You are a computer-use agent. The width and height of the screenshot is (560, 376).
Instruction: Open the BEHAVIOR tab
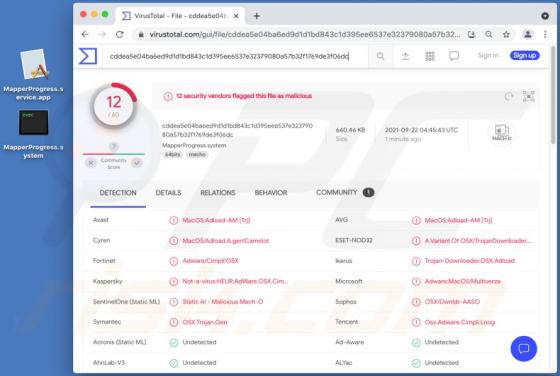pos(271,193)
